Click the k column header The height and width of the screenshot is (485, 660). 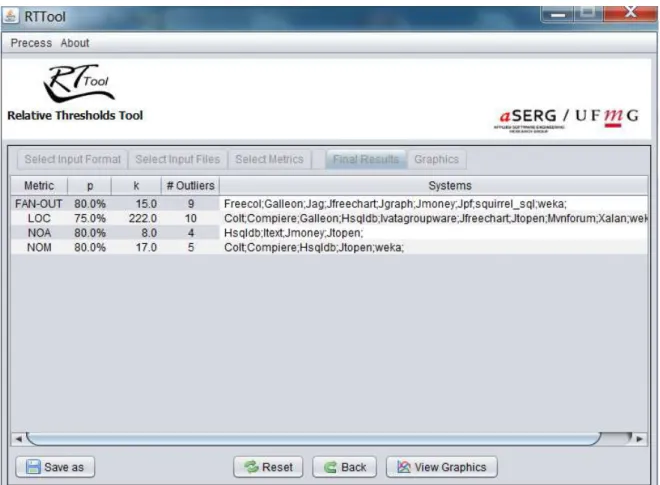click(x=136, y=186)
